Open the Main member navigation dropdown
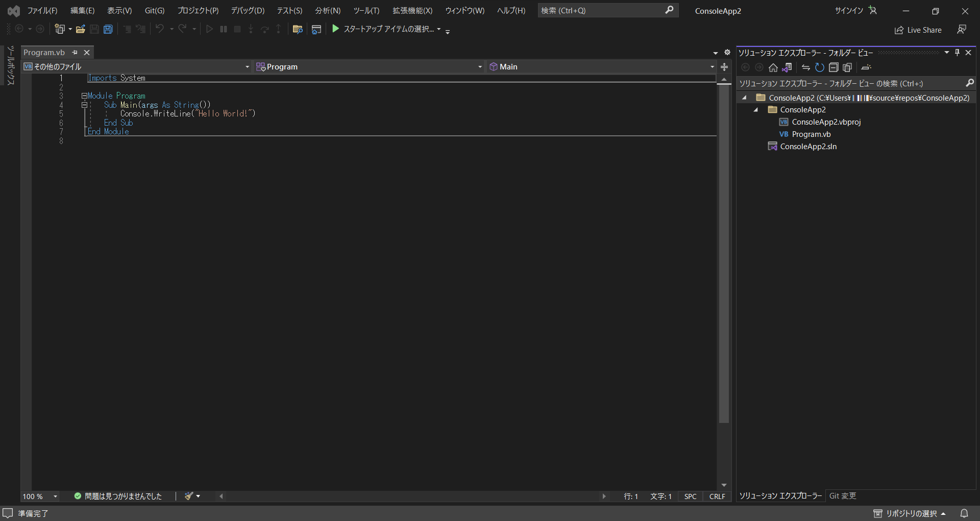 [712, 66]
